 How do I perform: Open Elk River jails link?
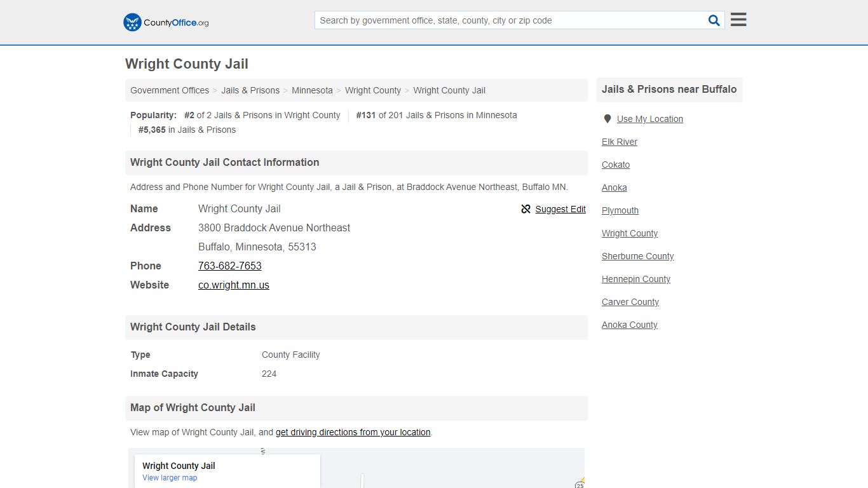coord(620,142)
